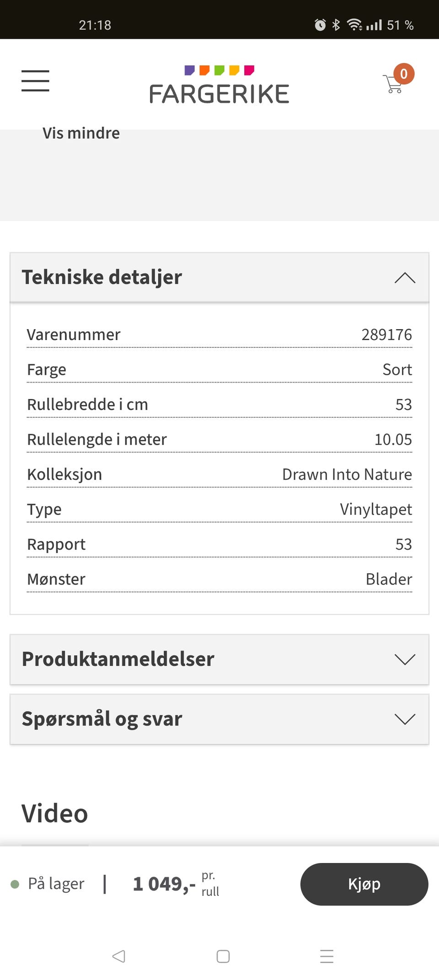Go to Fargerike homepage via logo

pos(219,86)
